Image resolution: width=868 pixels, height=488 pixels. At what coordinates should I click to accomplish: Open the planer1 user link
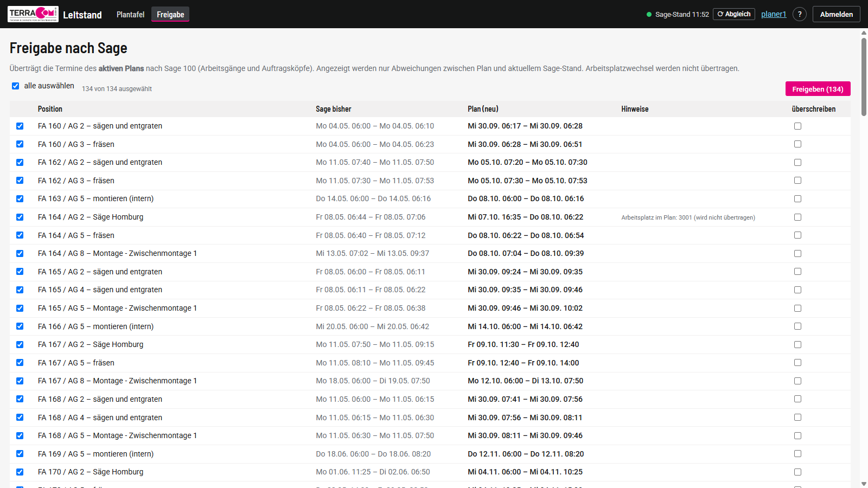[x=774, y=14]
